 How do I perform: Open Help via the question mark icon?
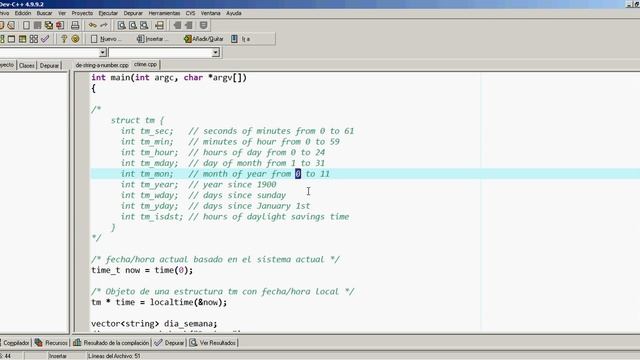click(64, 39)
